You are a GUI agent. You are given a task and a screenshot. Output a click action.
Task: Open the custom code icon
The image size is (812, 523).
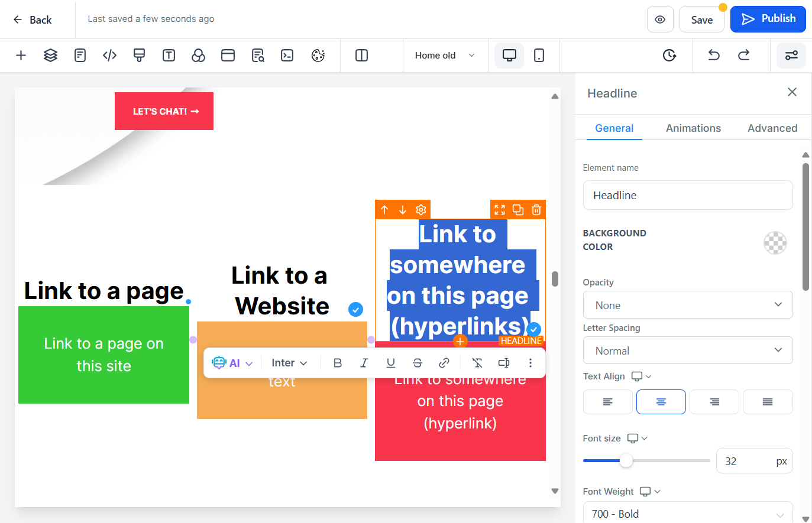point(109,56)
